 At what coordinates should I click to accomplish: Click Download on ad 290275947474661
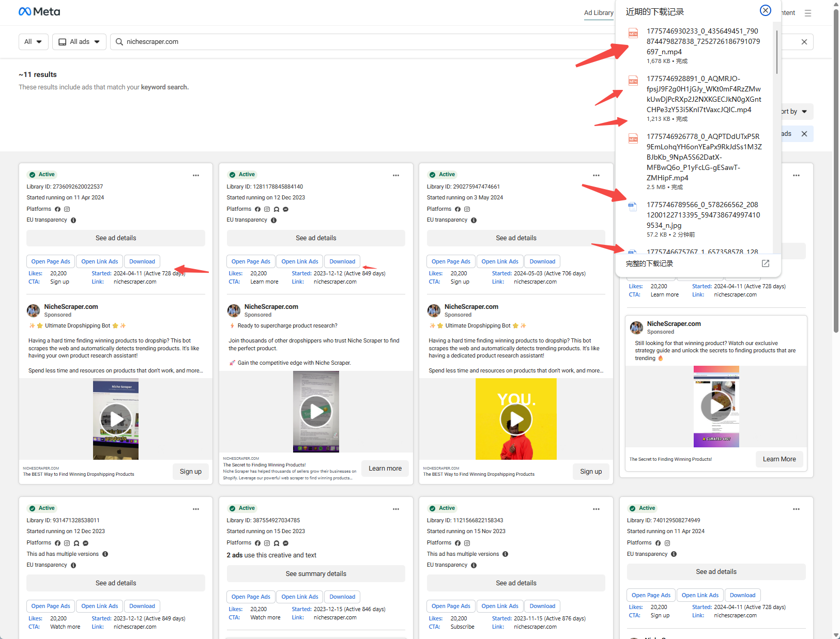click(542, 261)
